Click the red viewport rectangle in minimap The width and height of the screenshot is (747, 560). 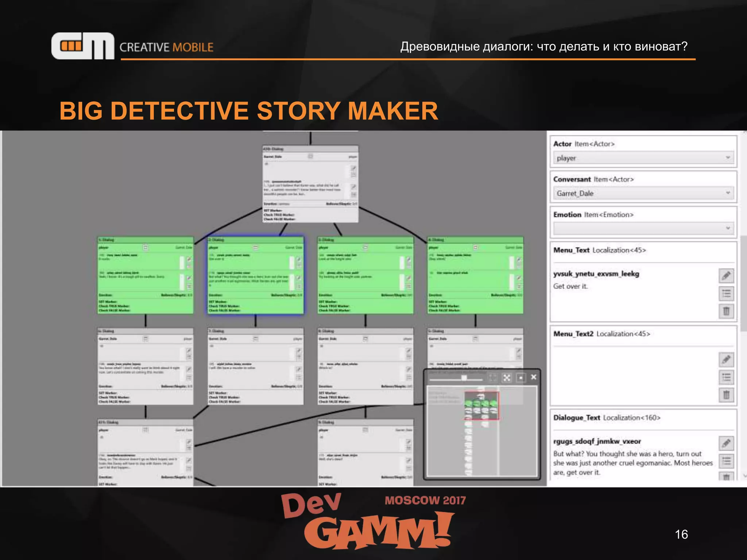click(x=481, y=406)
